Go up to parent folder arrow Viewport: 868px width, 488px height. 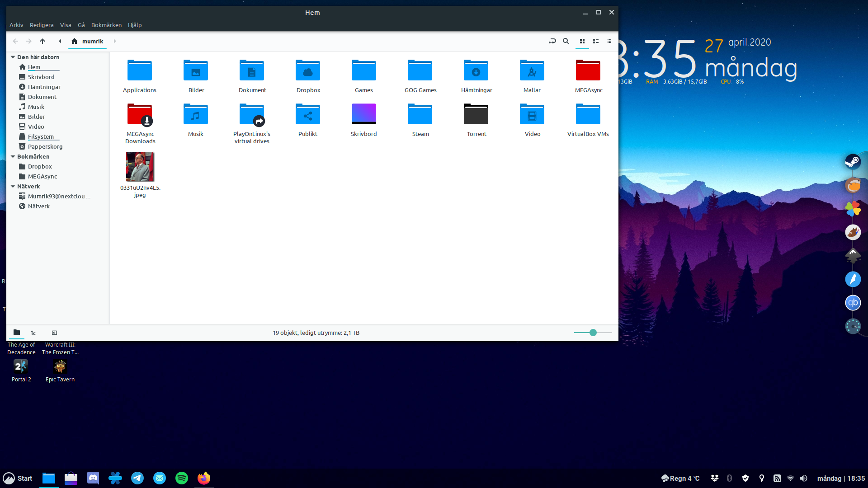[x=42, y=41]
